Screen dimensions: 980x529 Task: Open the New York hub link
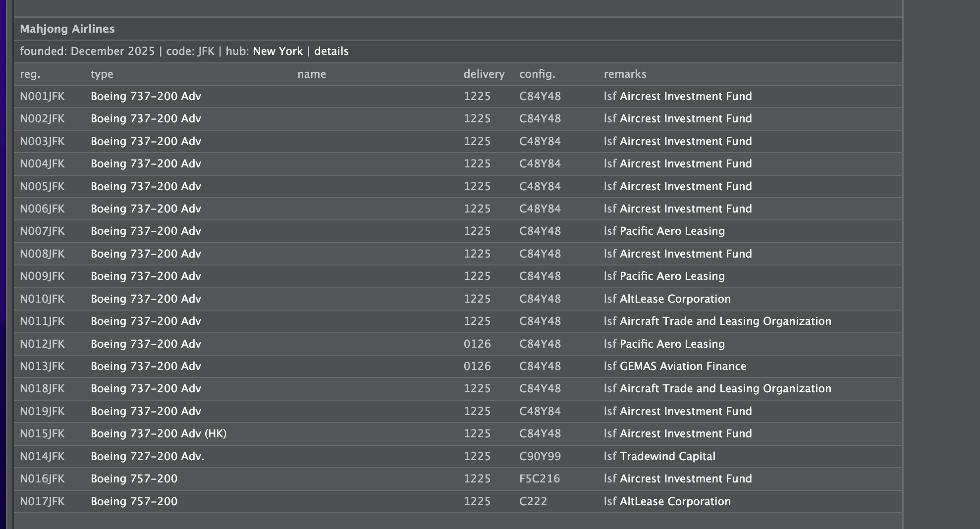(277, 52)
